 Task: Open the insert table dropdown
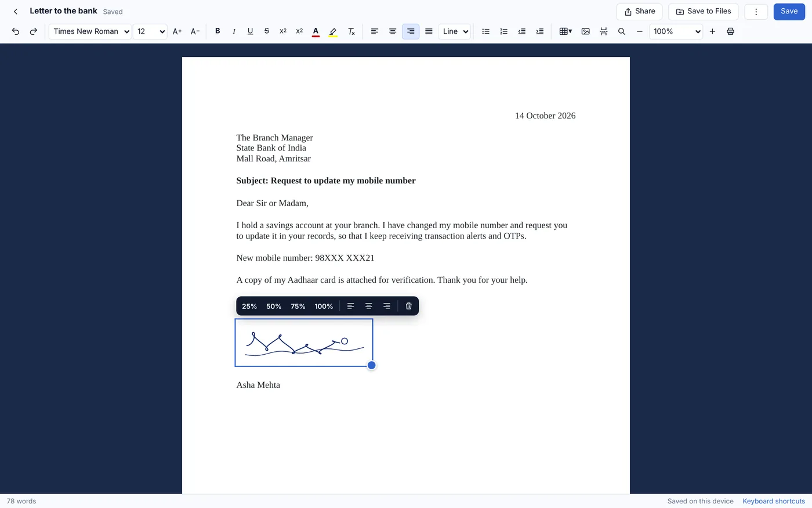pyautogui.click(x=565, y=31)
